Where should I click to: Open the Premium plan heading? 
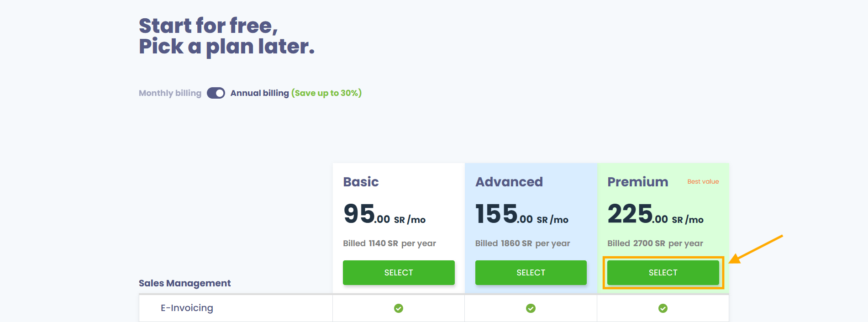click(x=638, y=182)
